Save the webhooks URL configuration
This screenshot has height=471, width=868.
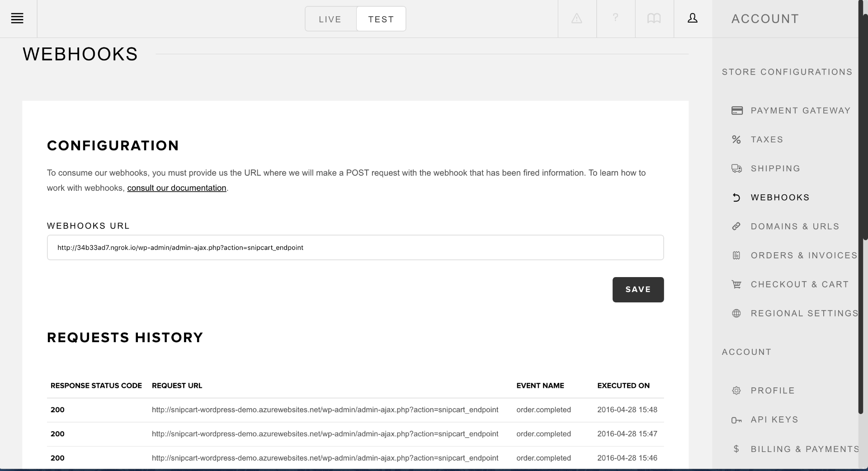point(638,289)
